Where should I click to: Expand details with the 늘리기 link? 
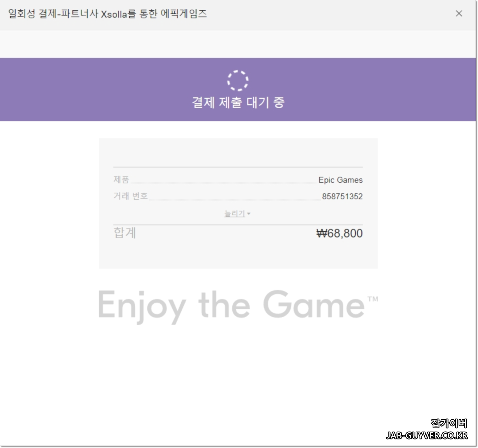coord(237,213)
